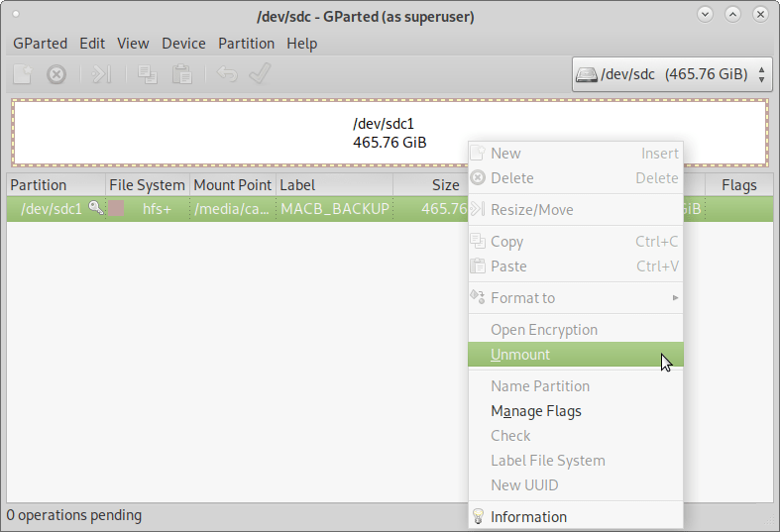
Task: Minimize the GParted window
Action: [705, 15]
